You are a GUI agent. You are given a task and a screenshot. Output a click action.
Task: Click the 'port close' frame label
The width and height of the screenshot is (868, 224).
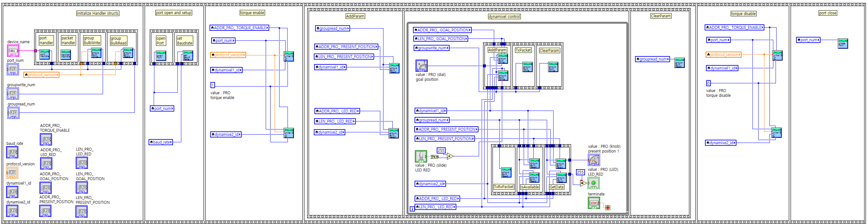tap(828, 13)
